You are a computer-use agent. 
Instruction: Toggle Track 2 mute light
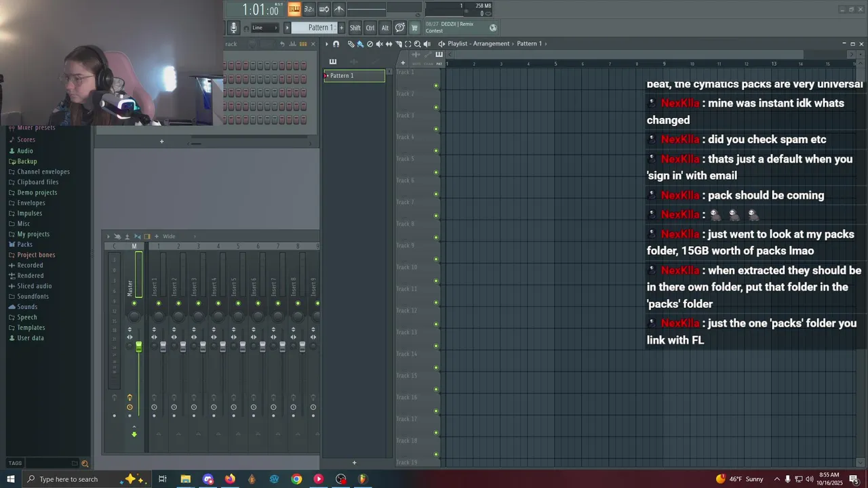coord(436,107)
